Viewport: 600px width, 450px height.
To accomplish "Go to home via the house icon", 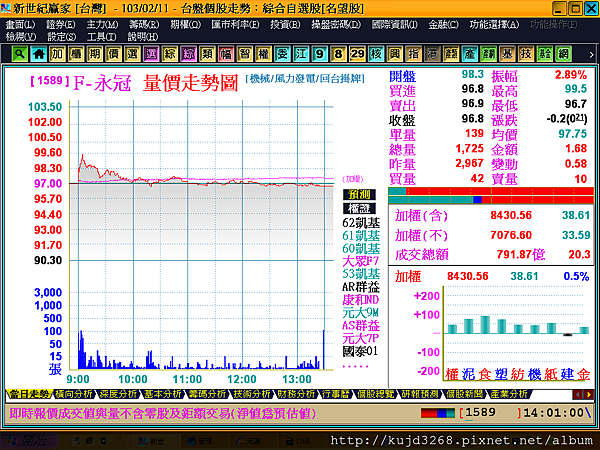I will pyautogui.click(x=38, y=54).
